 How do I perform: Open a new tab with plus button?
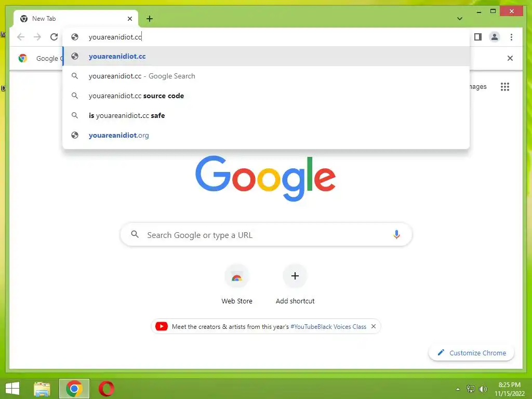coord(150,19)
